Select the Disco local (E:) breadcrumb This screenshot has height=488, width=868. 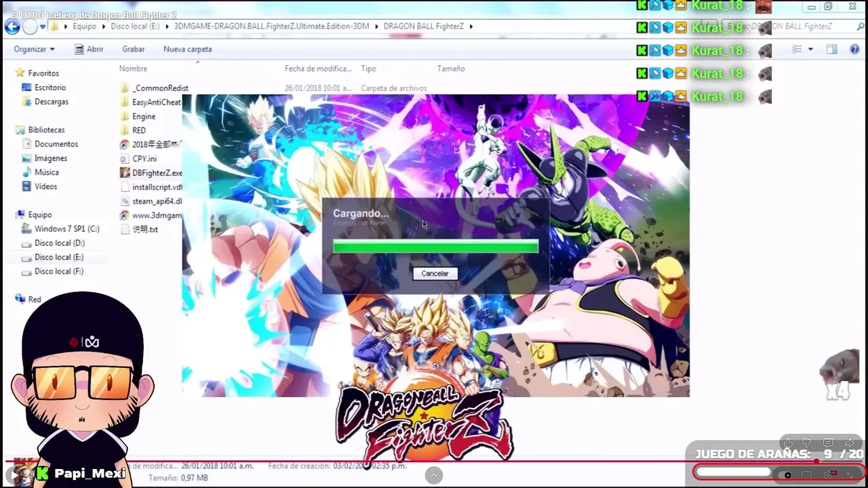coord(135,26)
